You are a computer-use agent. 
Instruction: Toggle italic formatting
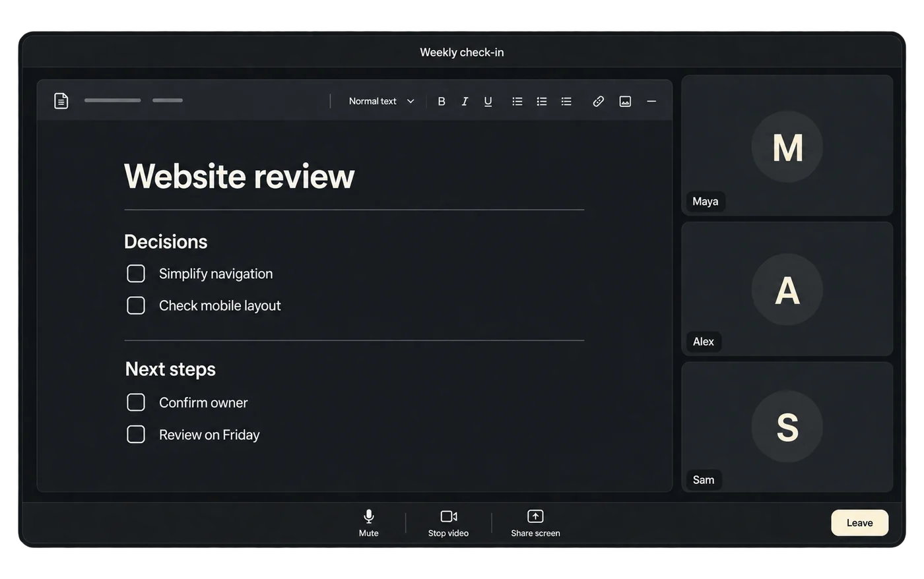465,102
